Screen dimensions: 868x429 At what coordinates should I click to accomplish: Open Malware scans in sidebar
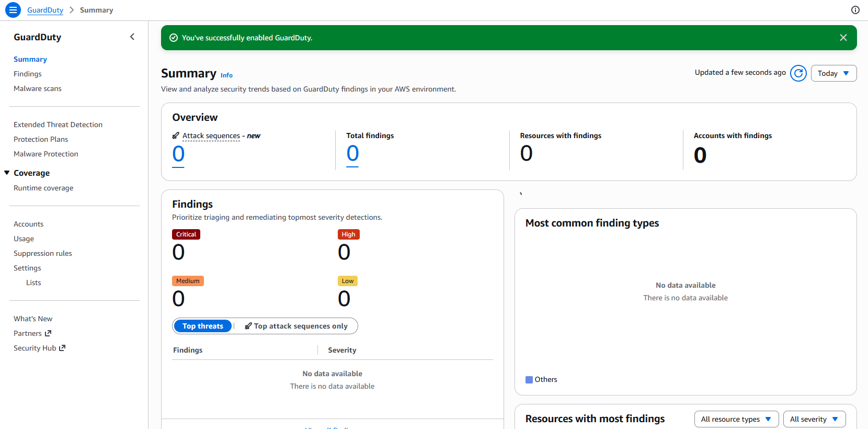coord(38,88)
